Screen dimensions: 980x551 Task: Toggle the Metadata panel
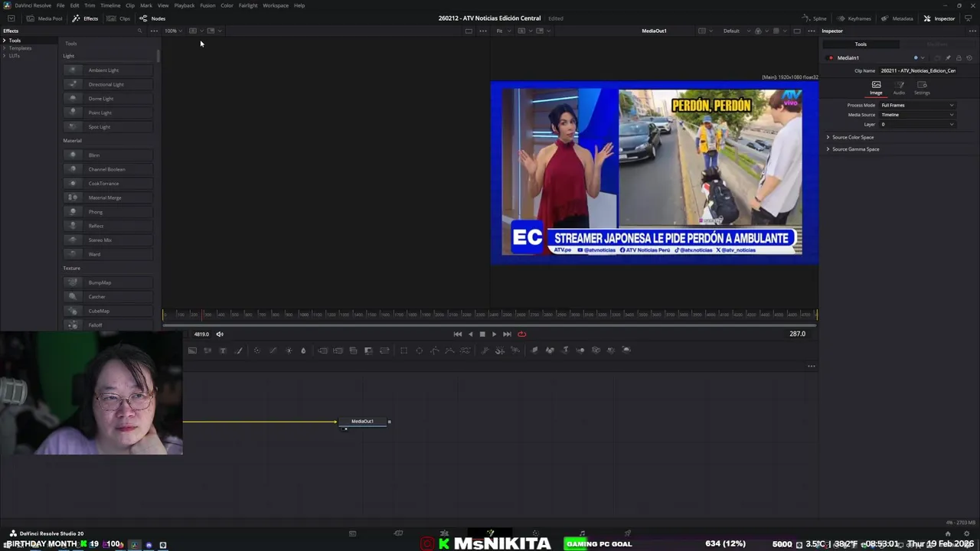tap(897, 18)
